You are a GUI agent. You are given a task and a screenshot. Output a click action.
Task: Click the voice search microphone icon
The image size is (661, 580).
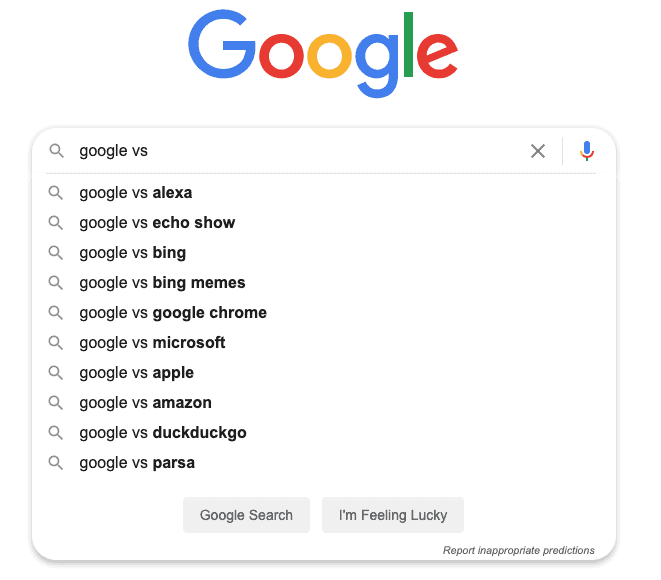pyautogui.click(x=586, y=151)
